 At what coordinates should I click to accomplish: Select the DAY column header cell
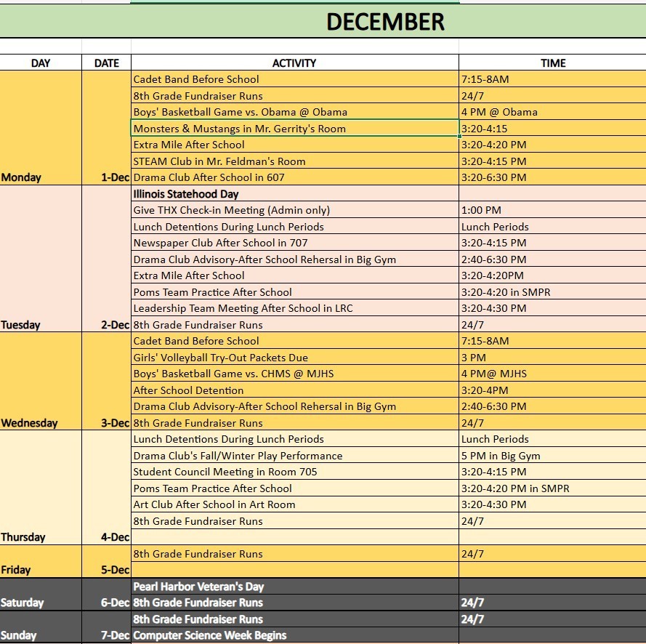point(41,63)
